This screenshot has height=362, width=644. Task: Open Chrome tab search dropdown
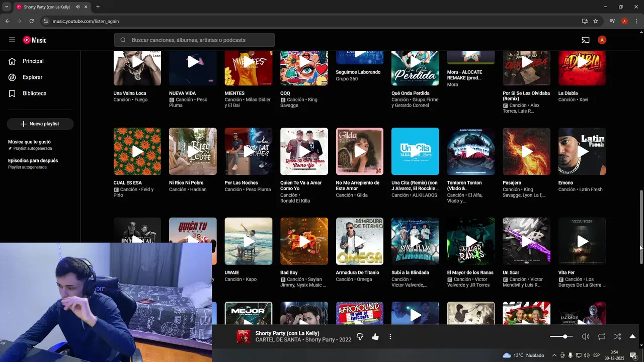click(7, 7)
